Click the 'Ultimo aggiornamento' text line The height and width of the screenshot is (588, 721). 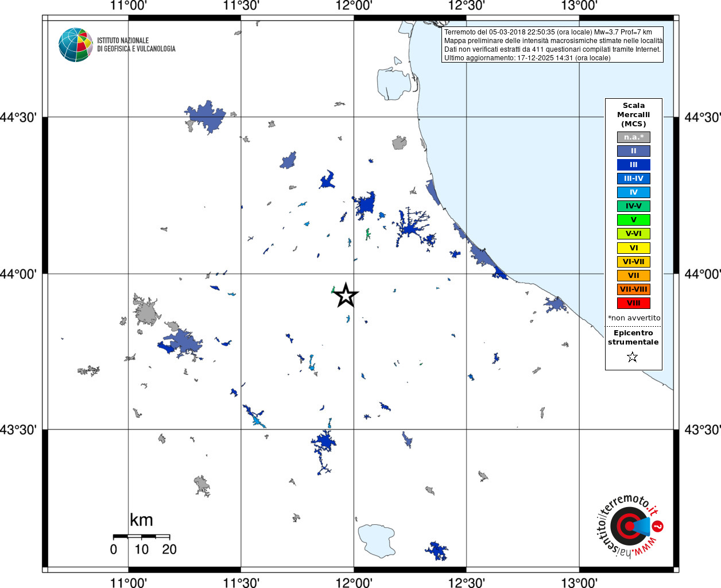click(528, 58)
